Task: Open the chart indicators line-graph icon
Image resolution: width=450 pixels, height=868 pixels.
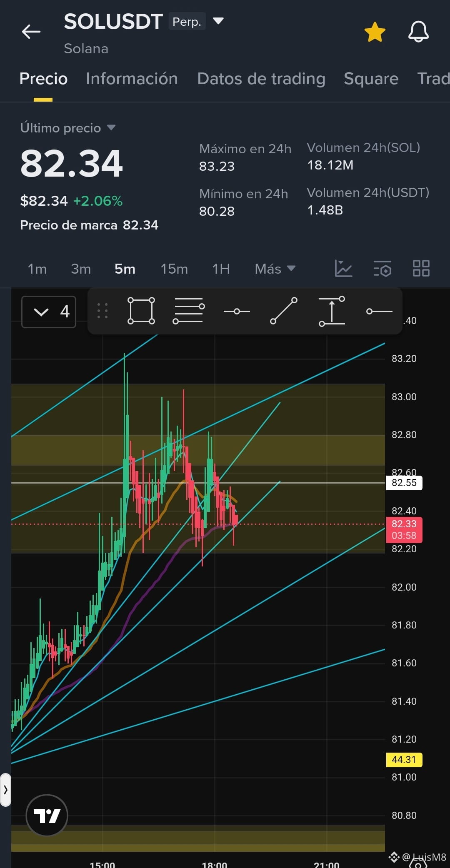Action: point(343,268)
